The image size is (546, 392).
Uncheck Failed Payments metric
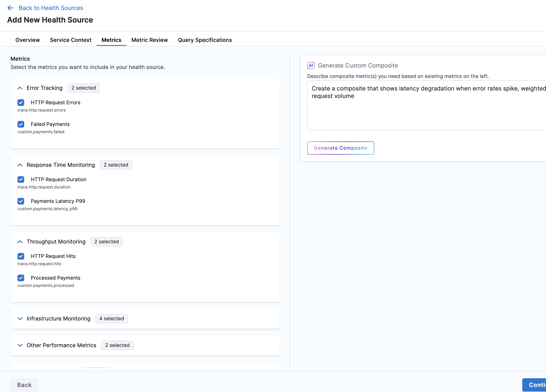[x=21, y=124]
